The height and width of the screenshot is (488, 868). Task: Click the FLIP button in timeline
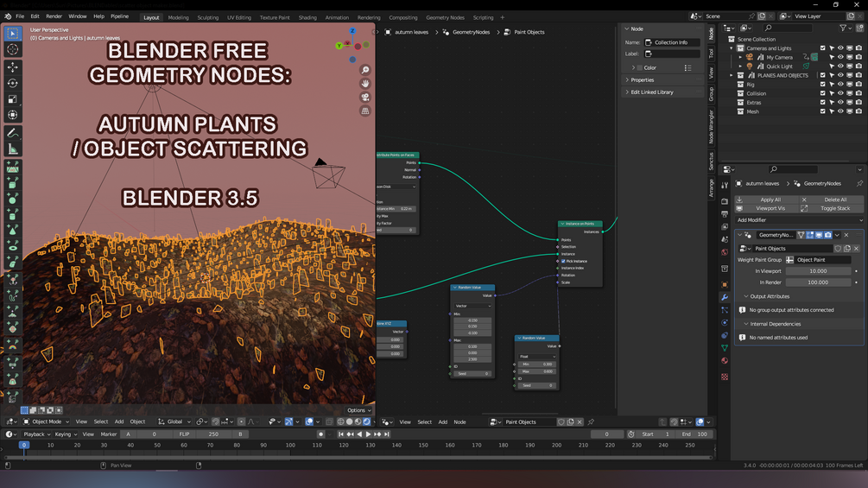tap(184, 435)
